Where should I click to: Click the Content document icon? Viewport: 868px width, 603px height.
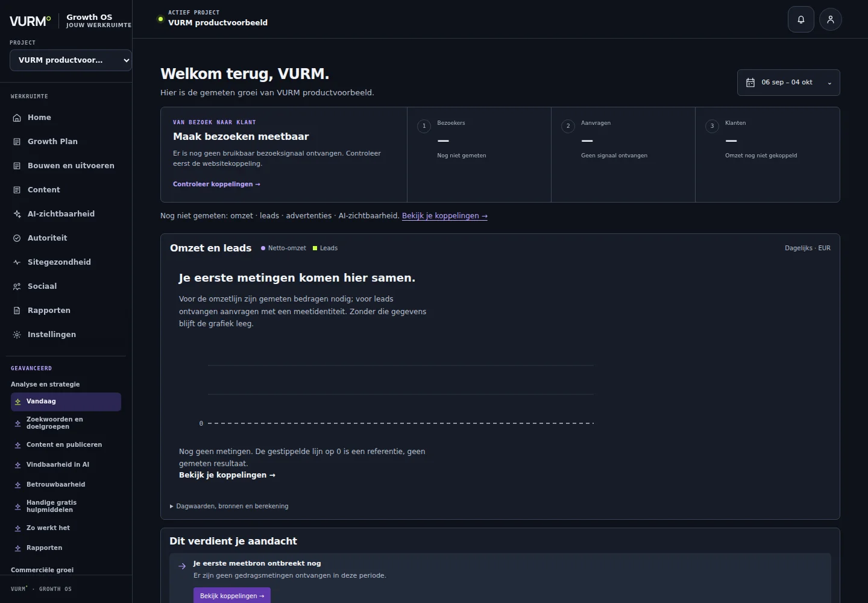tap(17, 190)
